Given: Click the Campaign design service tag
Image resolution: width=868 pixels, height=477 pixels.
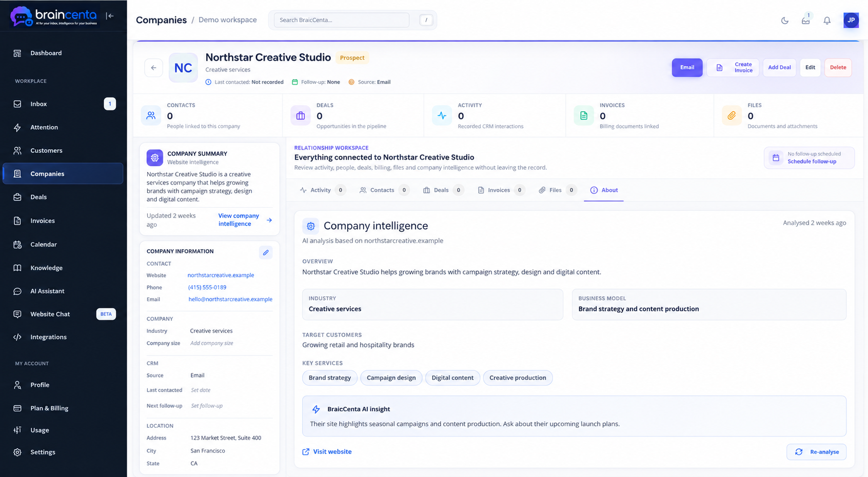Looking at the screenshot, I should point(391,378).
